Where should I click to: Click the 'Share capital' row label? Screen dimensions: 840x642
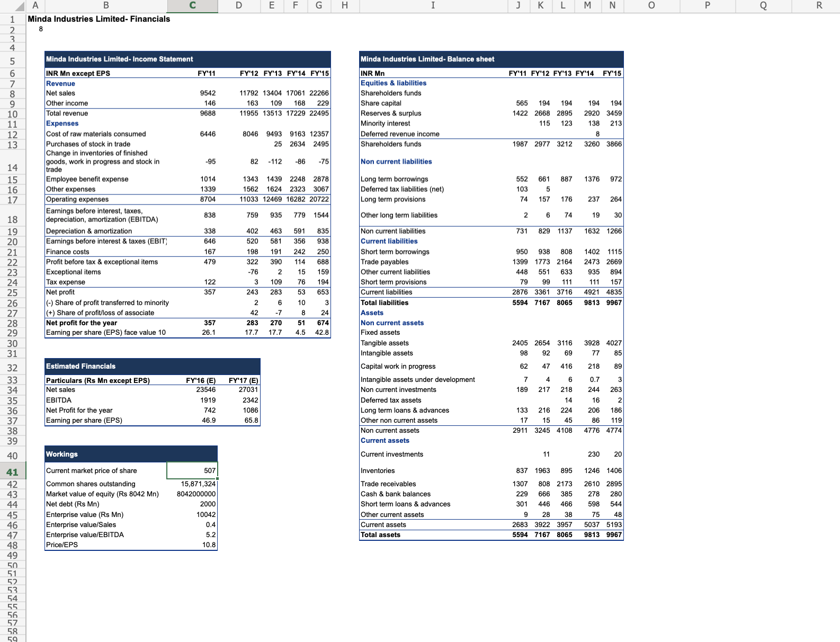tap(381, 103)
